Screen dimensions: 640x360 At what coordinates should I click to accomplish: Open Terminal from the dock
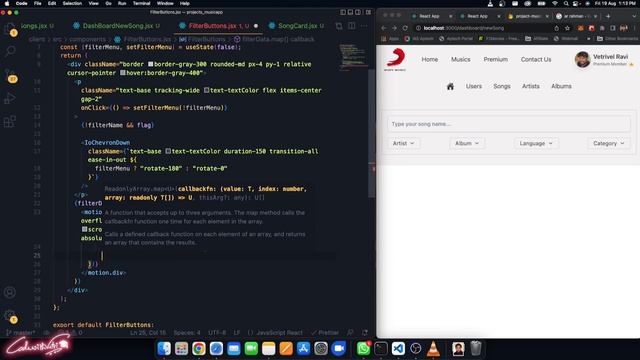click(x=381, y=349)
